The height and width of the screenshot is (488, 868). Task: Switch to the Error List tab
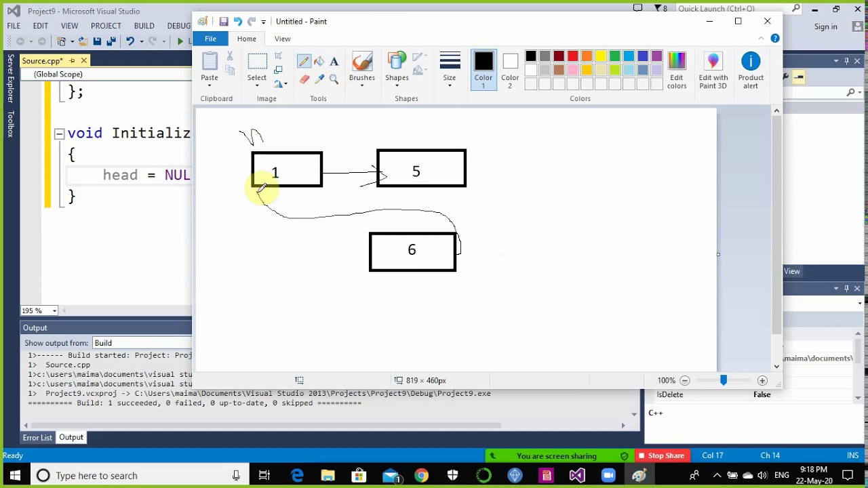pos(37,437)
